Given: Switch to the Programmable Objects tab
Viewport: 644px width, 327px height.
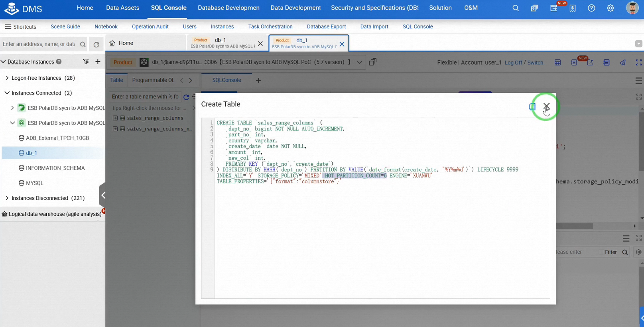Looking at the screenshot, I should pos(153,80).
